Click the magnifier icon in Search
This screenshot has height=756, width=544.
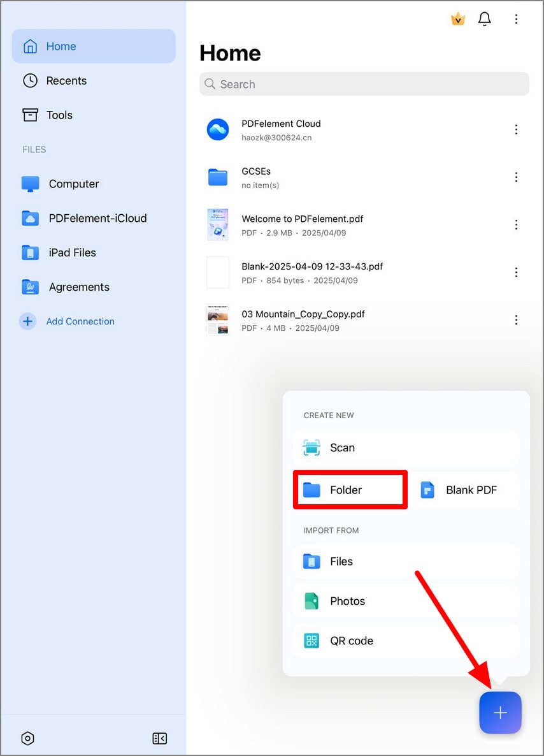pyautogui.click(x=210, y=84)
